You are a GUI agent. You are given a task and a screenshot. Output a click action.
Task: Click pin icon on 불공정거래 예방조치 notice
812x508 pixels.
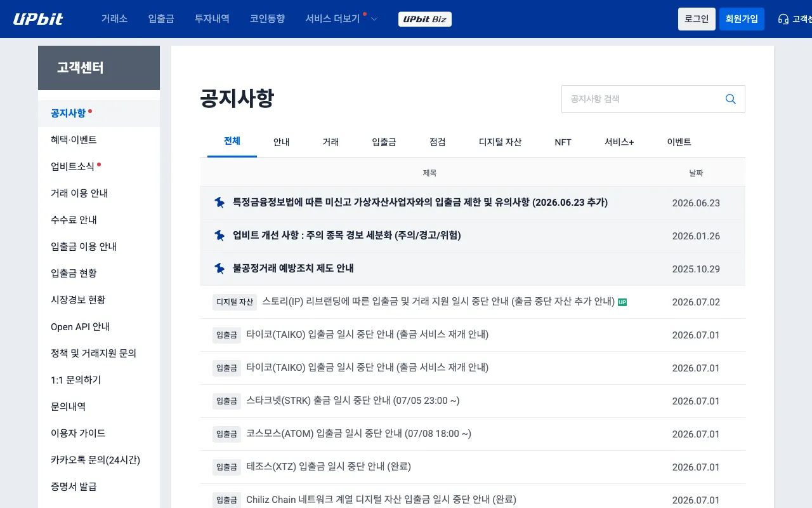[x=219, y=269]
